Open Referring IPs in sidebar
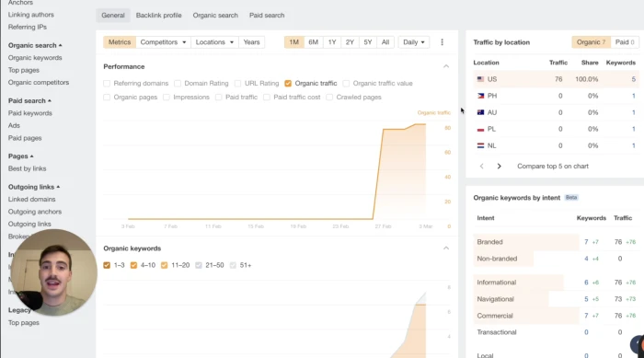The height and width of the screenshot is (358, 644). [x=27, y=27]
